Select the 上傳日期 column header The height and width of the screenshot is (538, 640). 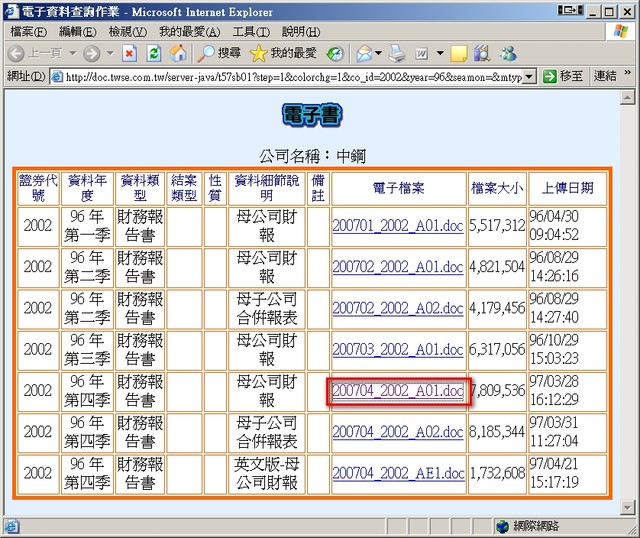point(567,188)
